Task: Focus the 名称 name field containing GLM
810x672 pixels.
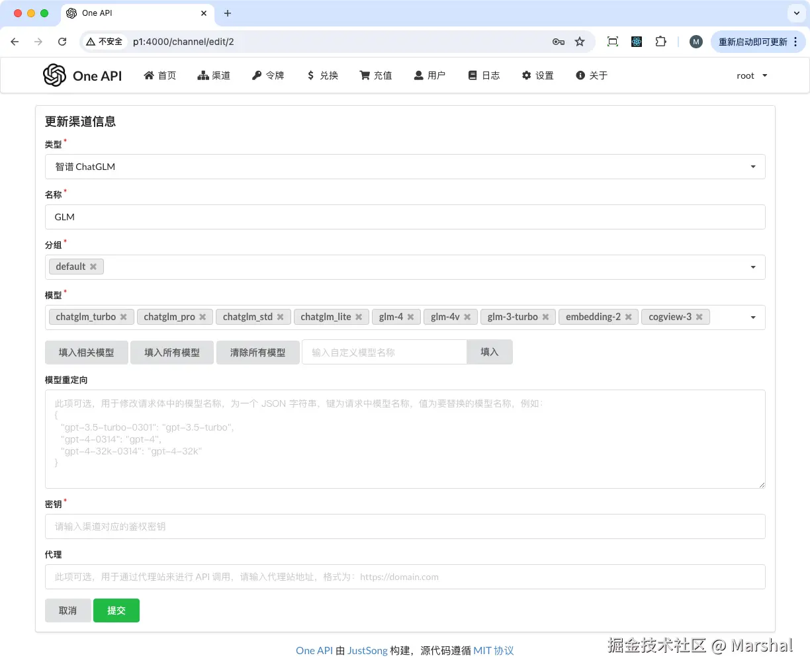Action: pyautogui.click(x=405, y=217)
